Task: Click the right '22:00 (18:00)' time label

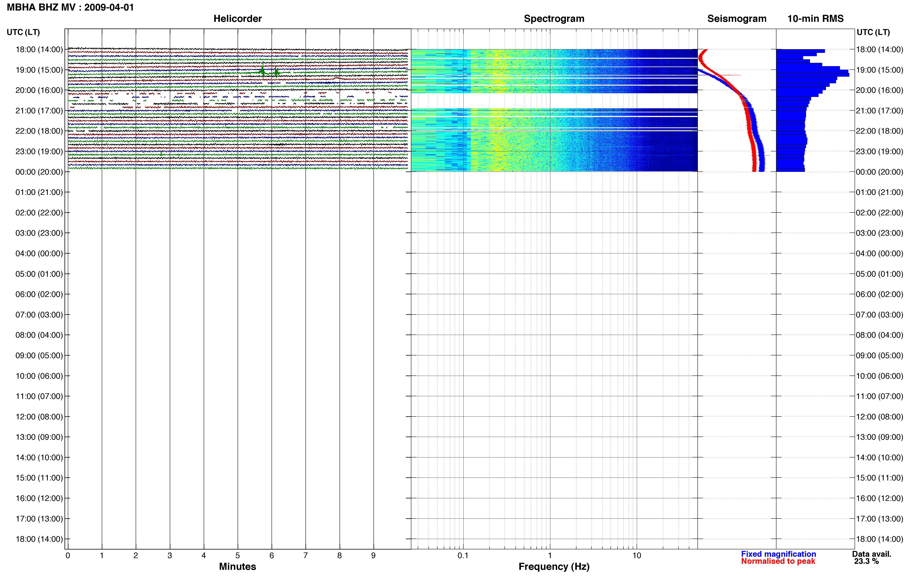Action: pyautogui.click(x=879, y=131)
